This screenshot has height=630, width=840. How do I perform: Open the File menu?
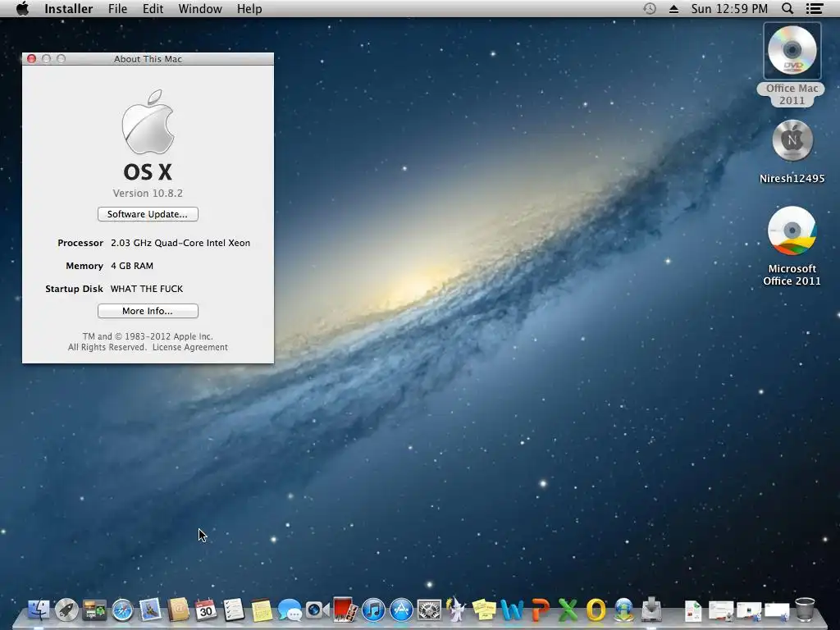[118, 9]
